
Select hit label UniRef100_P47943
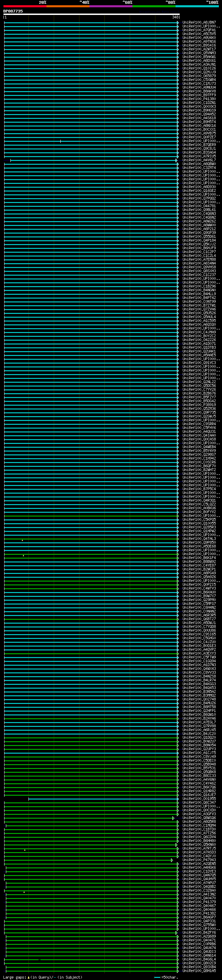199,860
